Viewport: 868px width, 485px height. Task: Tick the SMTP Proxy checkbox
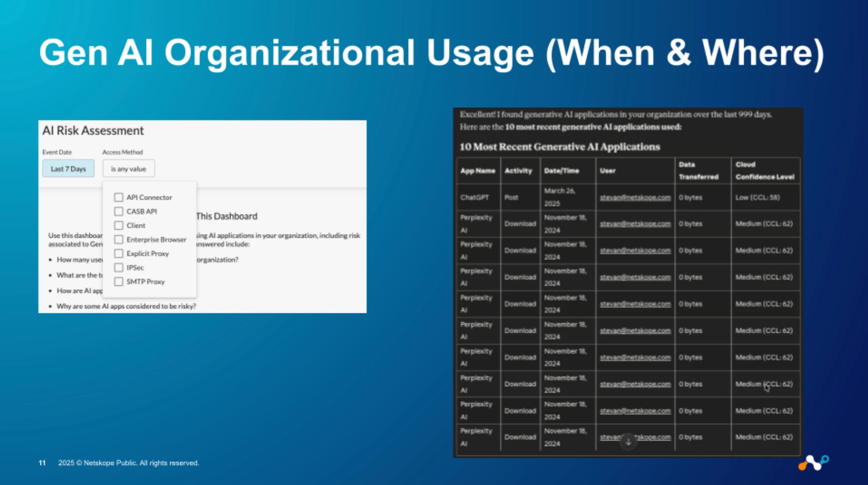[x=119, y=281]
